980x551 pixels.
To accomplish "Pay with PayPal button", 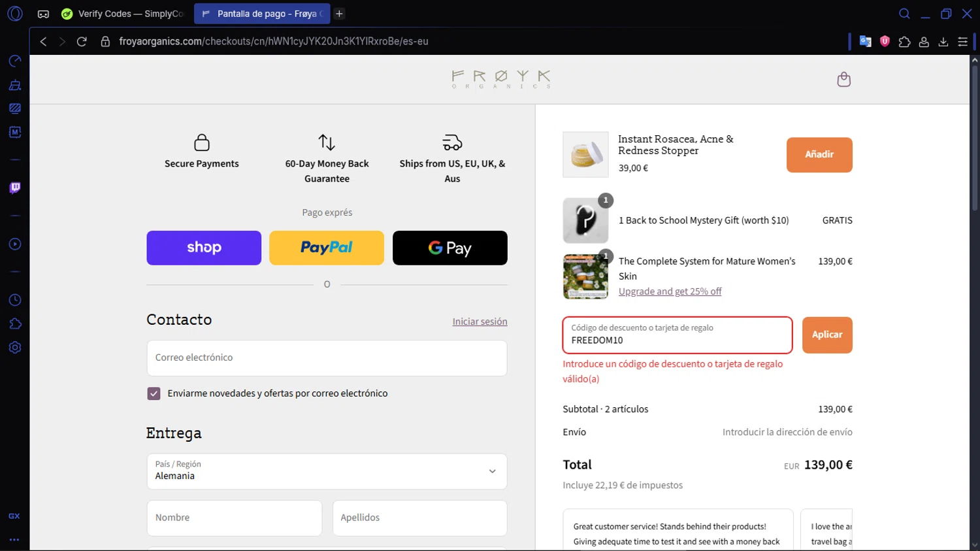I will pyautogui.click(x=327, y=248).
